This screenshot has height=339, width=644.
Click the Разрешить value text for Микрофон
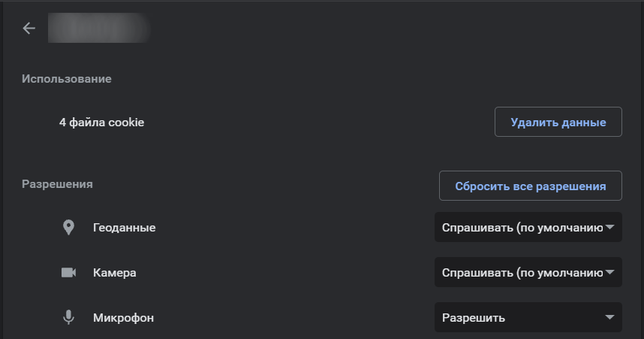474,318
